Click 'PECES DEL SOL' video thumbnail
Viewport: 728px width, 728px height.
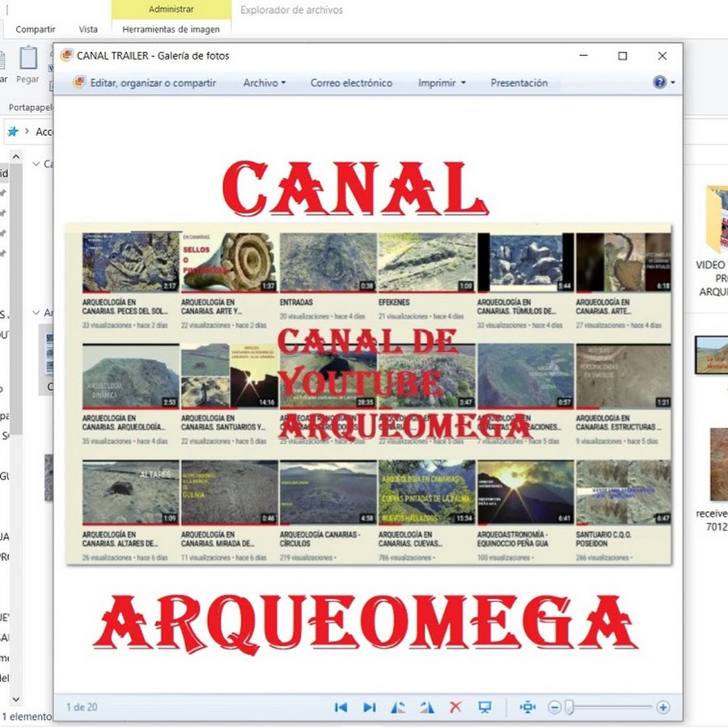click(x=130, y=262)
